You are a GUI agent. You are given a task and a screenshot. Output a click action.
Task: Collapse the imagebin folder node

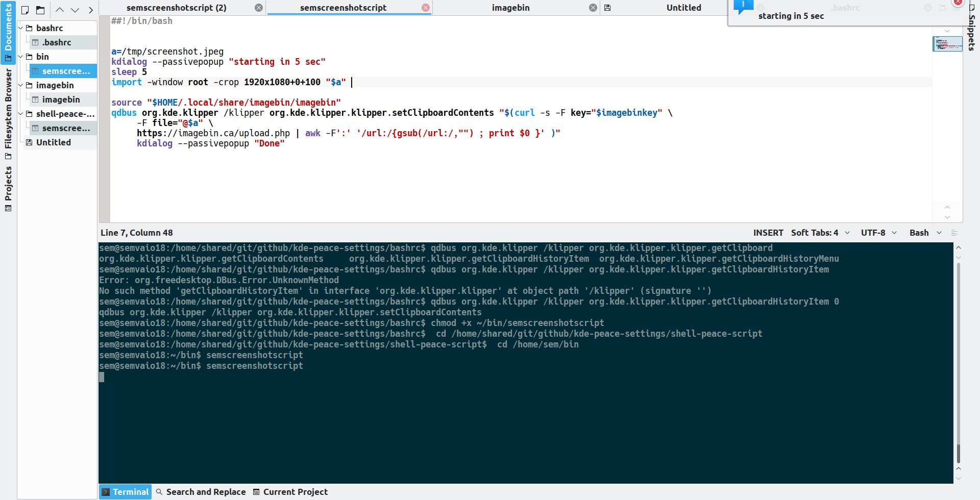click(x=21, y=85)
